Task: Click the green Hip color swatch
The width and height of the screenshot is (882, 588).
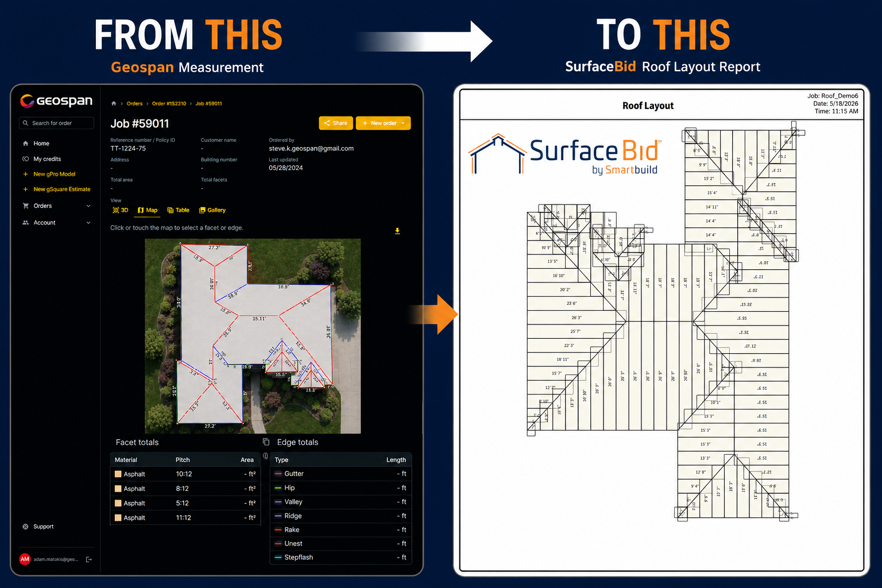Action: [x=278, y=488]
